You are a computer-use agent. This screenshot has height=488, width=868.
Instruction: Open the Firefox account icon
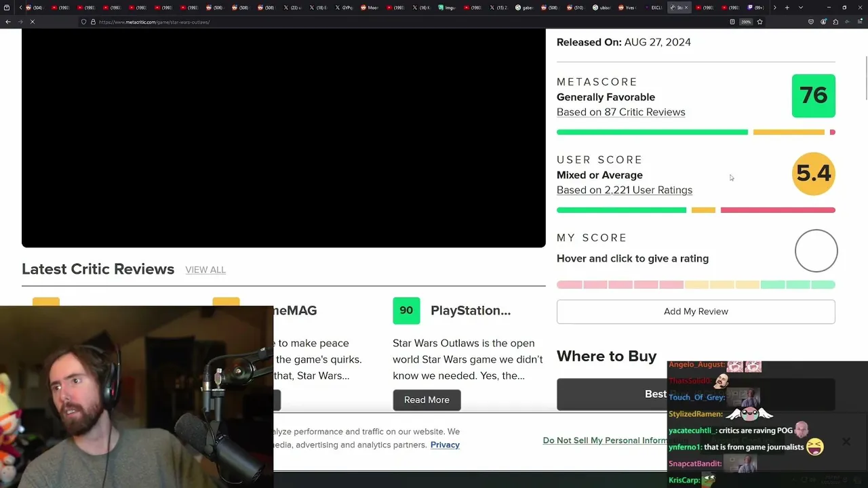(824, 22)
